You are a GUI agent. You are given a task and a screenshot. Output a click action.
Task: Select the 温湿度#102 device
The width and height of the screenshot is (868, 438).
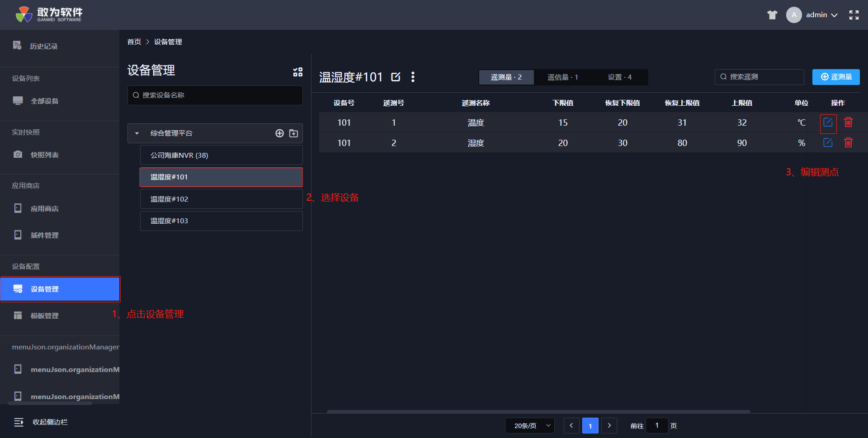(x=222, y=199)
